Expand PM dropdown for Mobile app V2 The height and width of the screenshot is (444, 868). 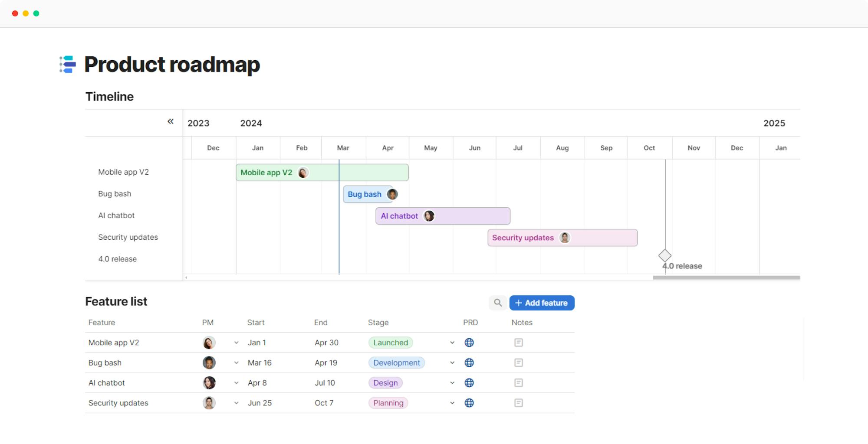237,343
